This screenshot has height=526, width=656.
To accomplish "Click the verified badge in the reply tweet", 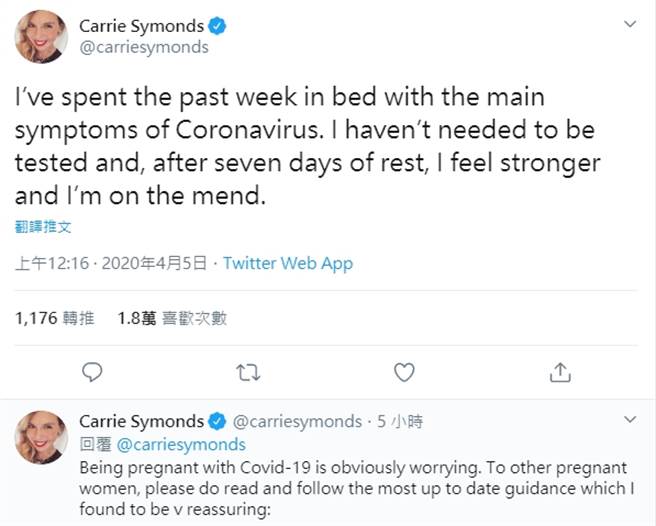I will (218, 421).
